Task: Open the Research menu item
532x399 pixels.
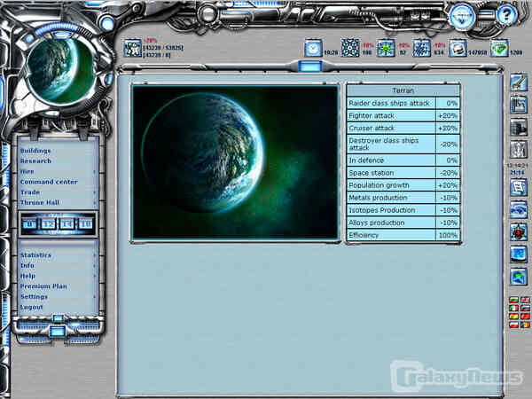Action: click(x=35, y=161)
